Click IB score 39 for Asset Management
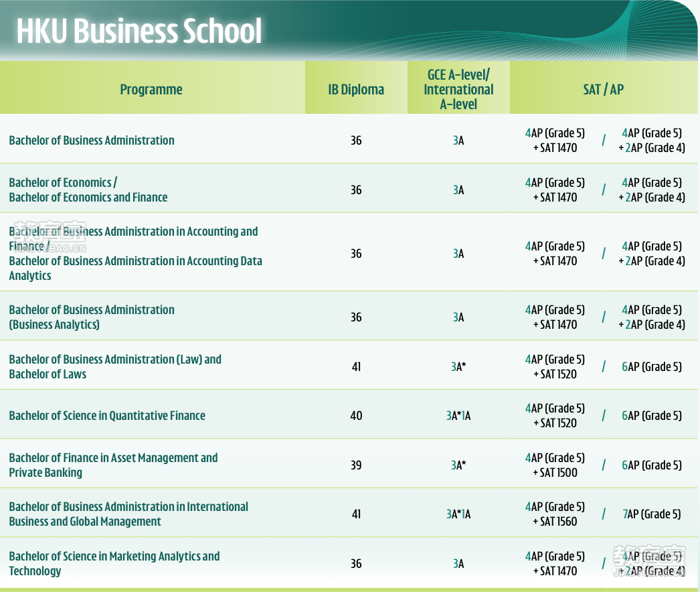This screenshot has height=592, width=700. (356, 465)
